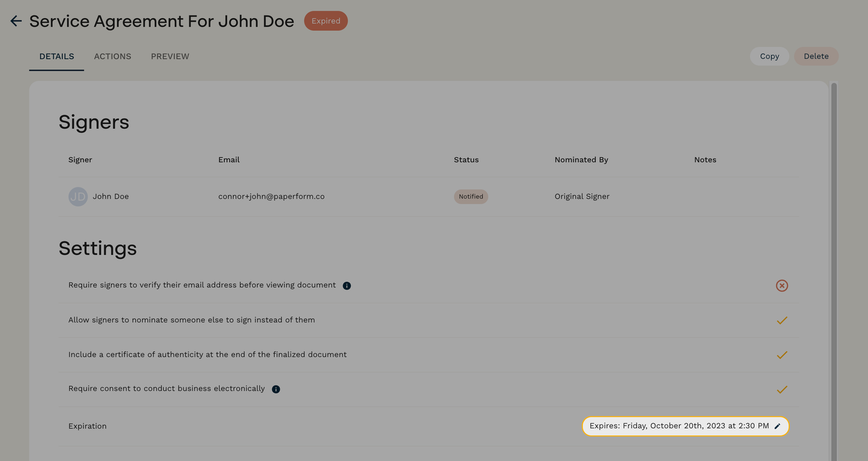Image resolution: width=868 pixels, height=461 pixels.
Task: Toggle nominate someone else to sign setting
Action: 781,320
